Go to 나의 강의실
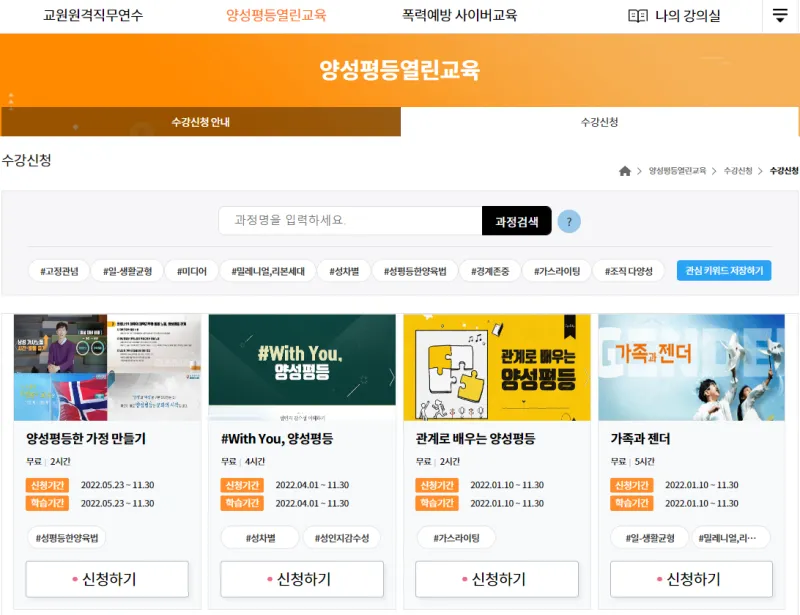The image size is (800, 615). point(687,16)
